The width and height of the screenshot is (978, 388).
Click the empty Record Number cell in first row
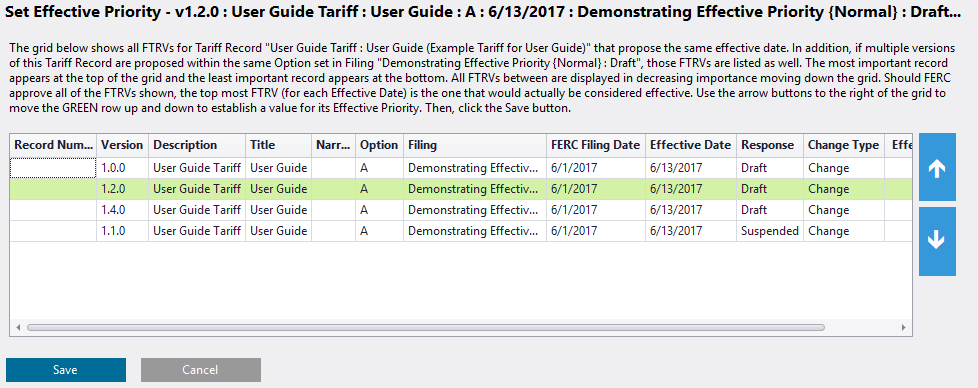[x=54, y=168]
